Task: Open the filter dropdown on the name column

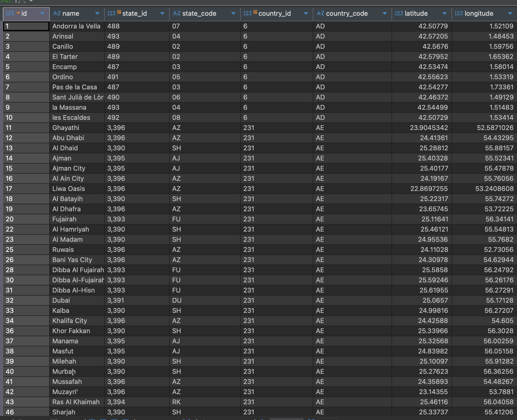Action: point(98,13)
